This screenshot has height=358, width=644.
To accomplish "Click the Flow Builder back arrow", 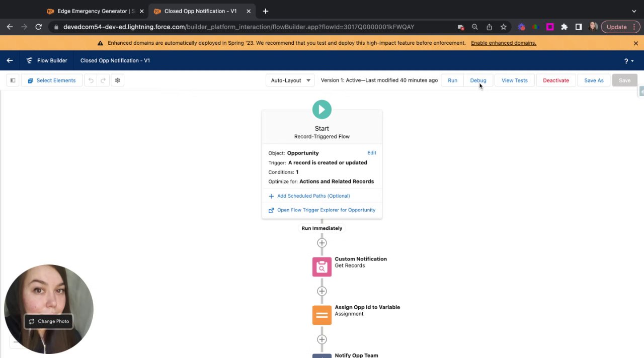I will [10, 60].
